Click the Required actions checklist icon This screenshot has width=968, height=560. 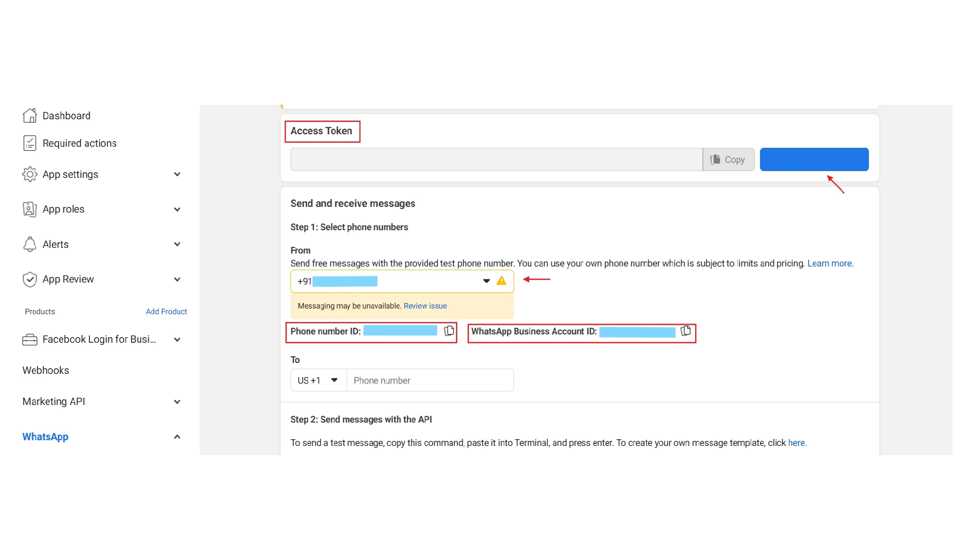(x=30, y=143)
